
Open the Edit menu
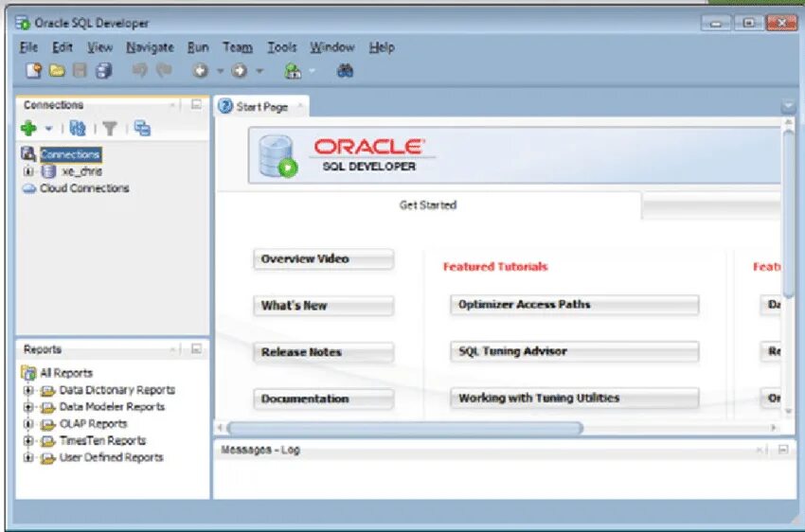click(x=63, y=47)
